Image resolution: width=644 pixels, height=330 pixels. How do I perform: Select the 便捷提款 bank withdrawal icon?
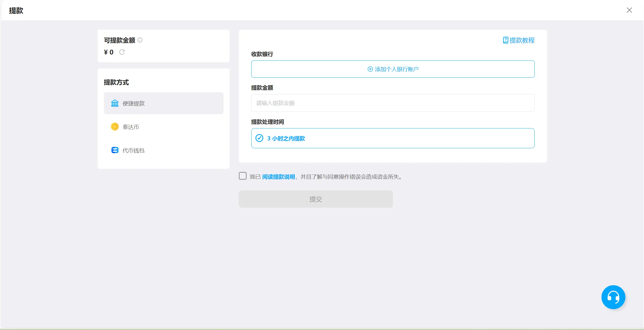pos(115,103)
